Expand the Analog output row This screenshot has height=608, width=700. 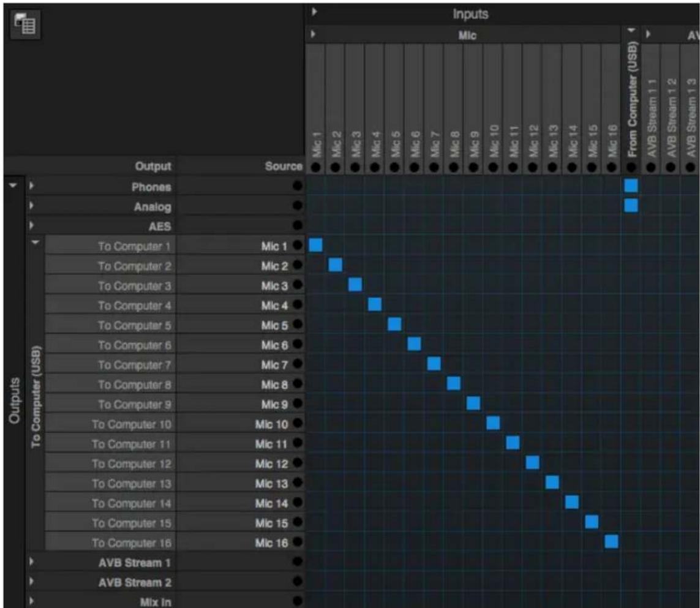[x=31, y=205]
